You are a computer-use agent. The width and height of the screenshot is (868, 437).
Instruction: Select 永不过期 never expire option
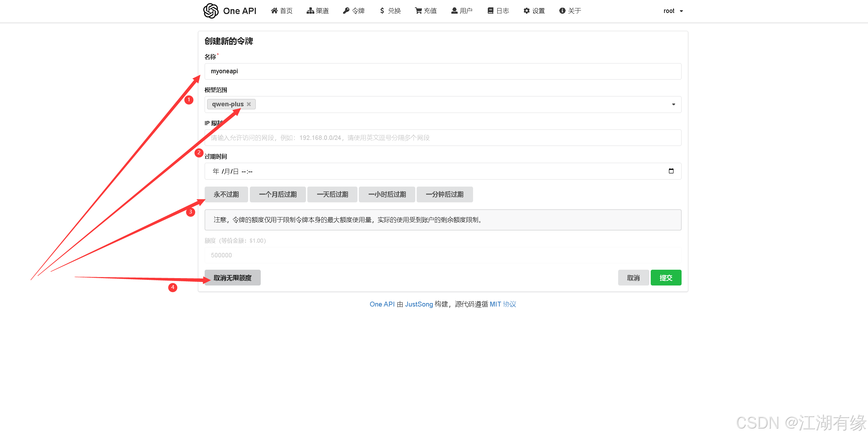pos(226,194)
